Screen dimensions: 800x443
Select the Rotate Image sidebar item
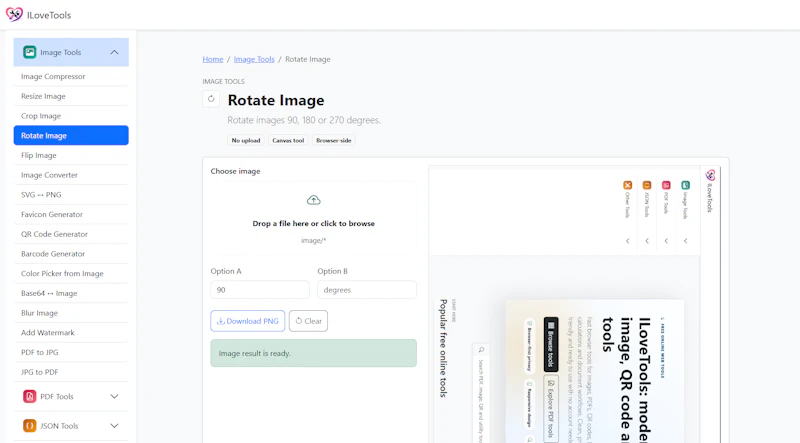click(71, 135)
